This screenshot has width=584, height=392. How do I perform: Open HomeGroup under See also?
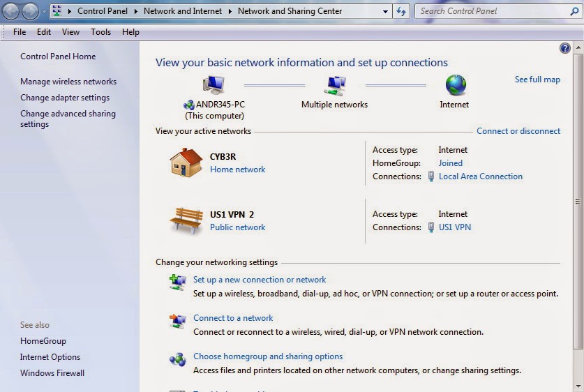pos(43,340)
